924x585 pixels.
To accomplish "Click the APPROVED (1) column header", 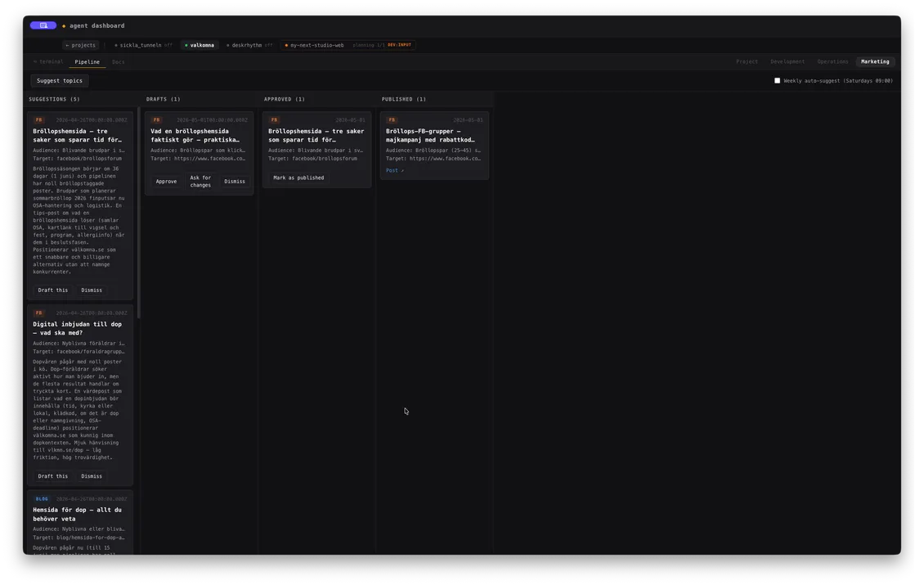I will coord(284,99).
